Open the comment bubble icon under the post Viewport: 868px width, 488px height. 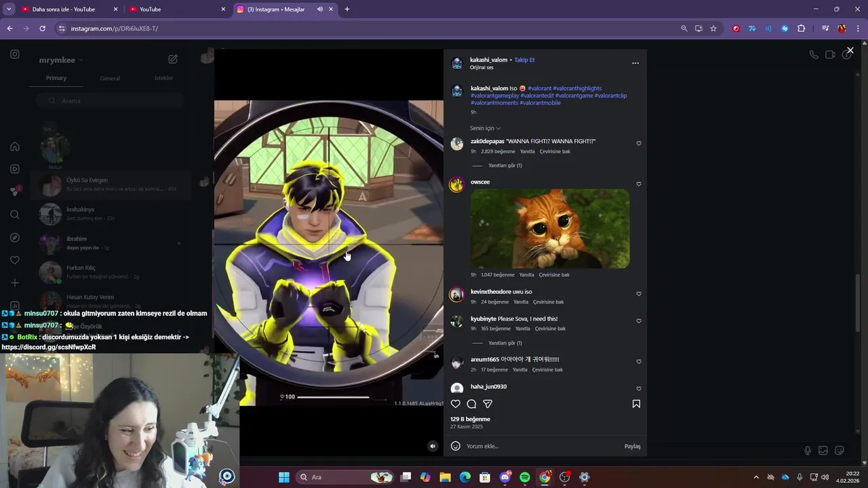tap(471, 404)
